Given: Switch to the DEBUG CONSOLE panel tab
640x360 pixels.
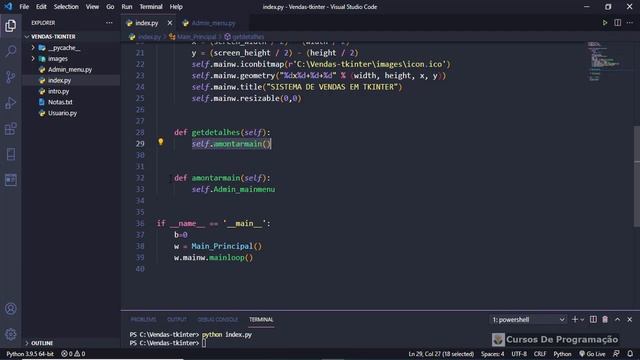Looking at the screenshot, I should (218, 320).
